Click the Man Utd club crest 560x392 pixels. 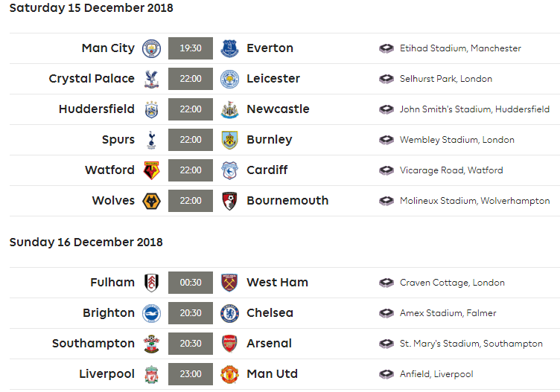coord(229,374)
